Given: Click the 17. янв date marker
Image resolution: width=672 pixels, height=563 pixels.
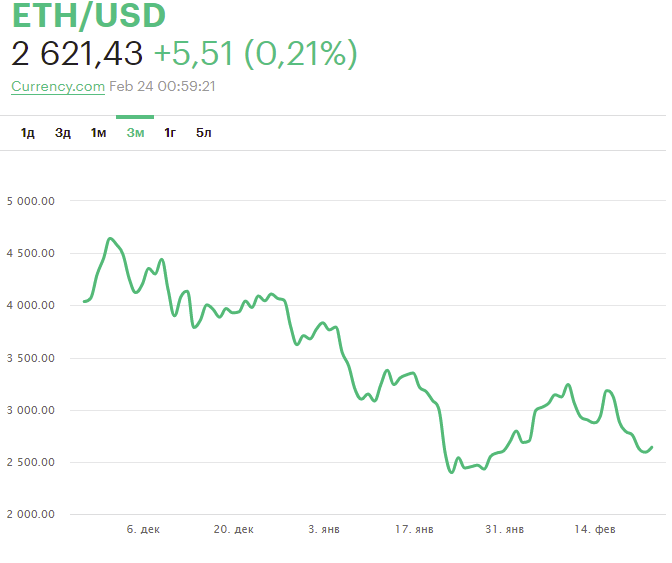Looking at the screenshot, I should pos(415,529).
